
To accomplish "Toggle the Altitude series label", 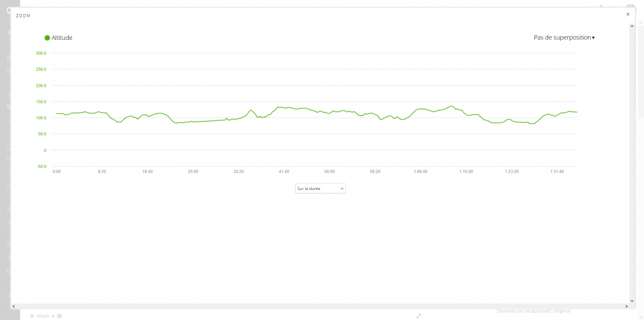I will (62, 38).
